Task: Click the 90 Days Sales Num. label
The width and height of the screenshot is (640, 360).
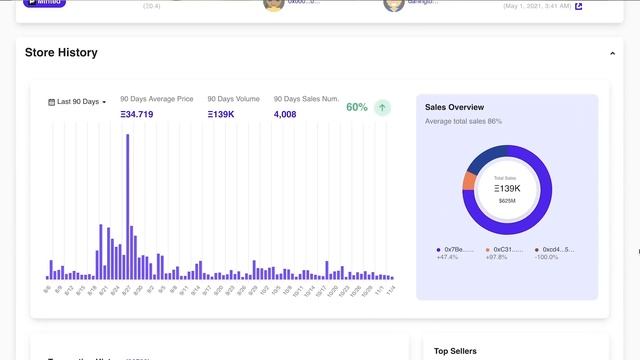Action: tap(306, 99)
